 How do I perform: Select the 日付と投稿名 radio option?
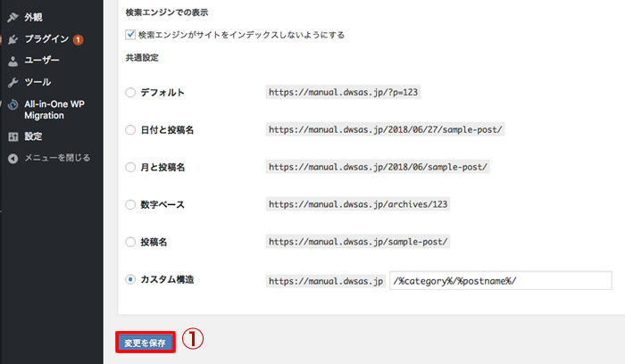[131, 129]
